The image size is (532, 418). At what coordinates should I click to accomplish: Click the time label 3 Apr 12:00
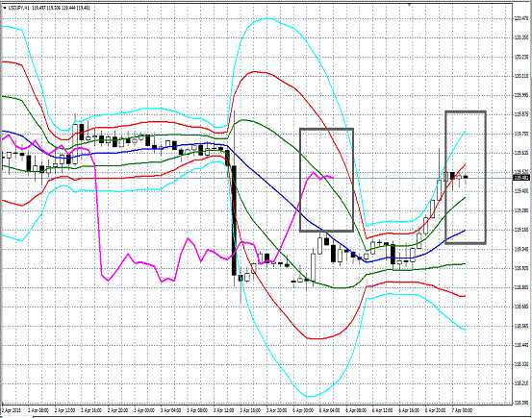click(224, 410)
